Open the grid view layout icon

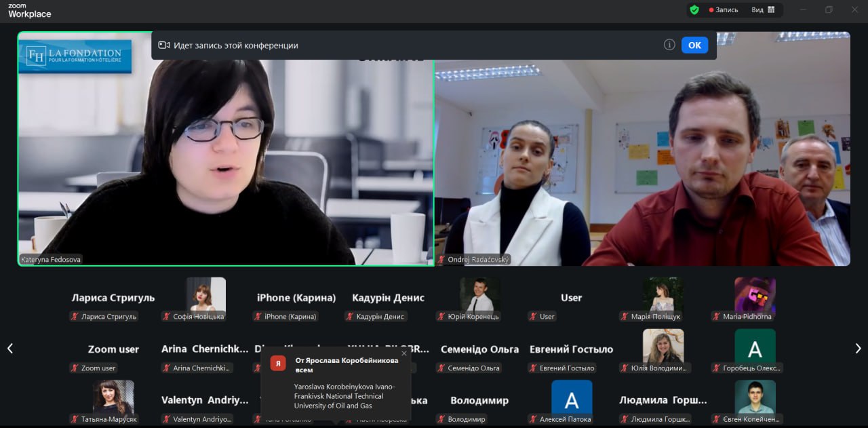point(771,9)
